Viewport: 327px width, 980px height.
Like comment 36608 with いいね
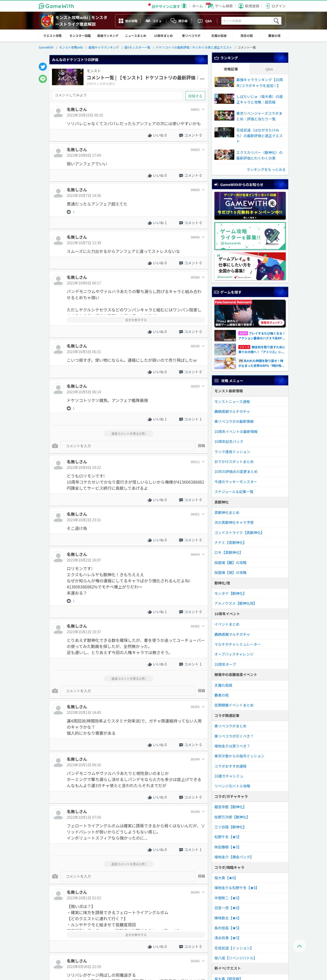point(157,223)
